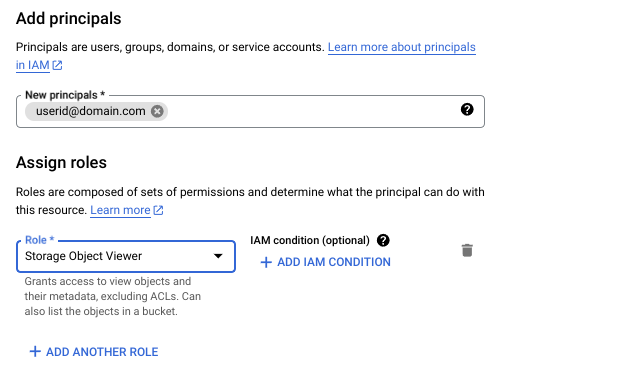
Task: Follow the 'in IAM' link text
Action: click(x=32, y=65)
